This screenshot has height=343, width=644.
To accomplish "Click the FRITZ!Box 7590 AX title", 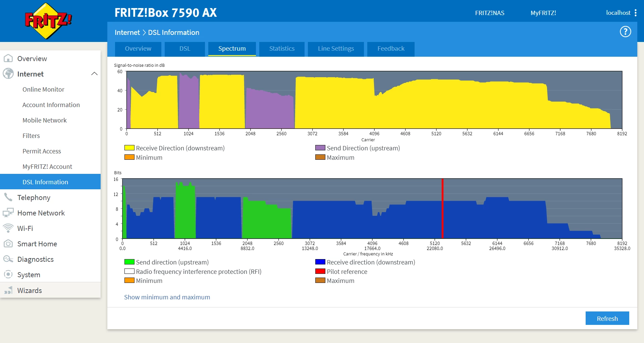I will coord(166,13).
